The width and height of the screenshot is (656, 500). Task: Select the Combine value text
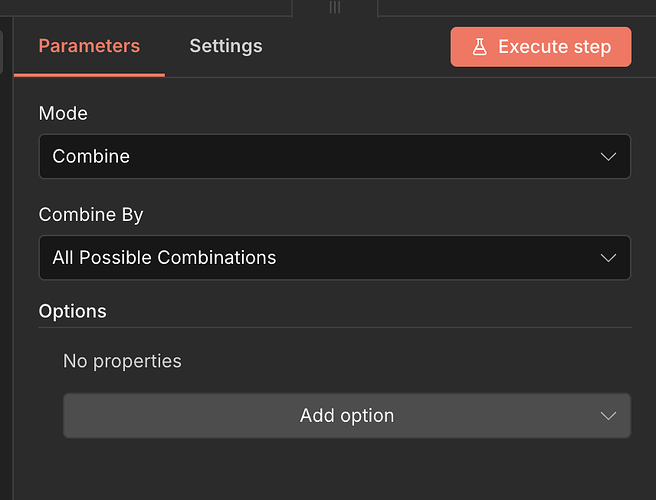[91, 157]
